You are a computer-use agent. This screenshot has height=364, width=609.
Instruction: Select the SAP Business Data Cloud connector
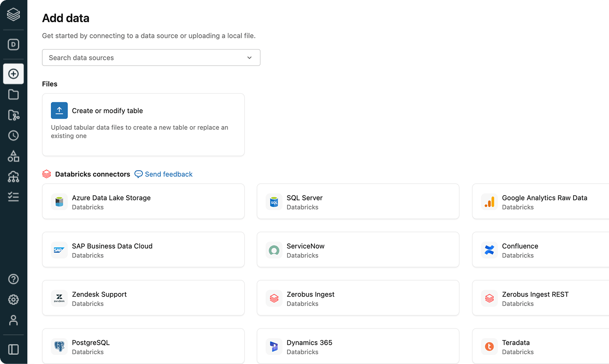tap(143, 250)
